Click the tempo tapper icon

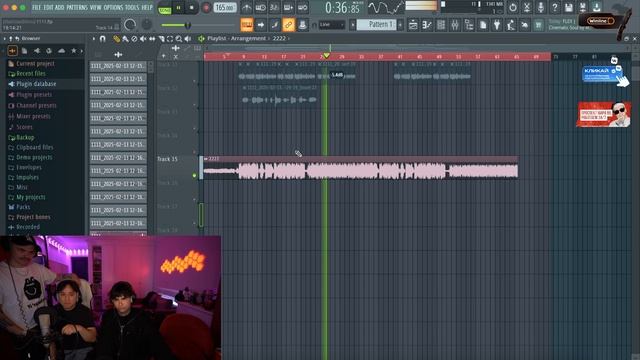[x=511, y=25]
